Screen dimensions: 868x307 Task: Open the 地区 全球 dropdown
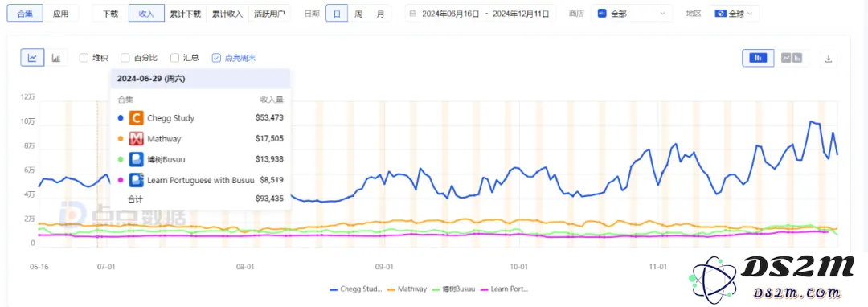coord(734,14)
